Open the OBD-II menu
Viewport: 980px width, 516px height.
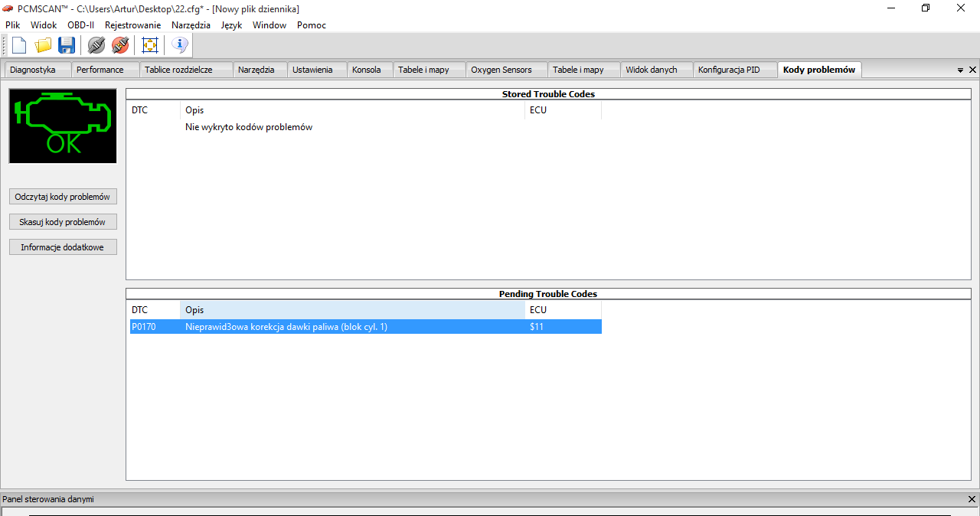coord(80,25)
